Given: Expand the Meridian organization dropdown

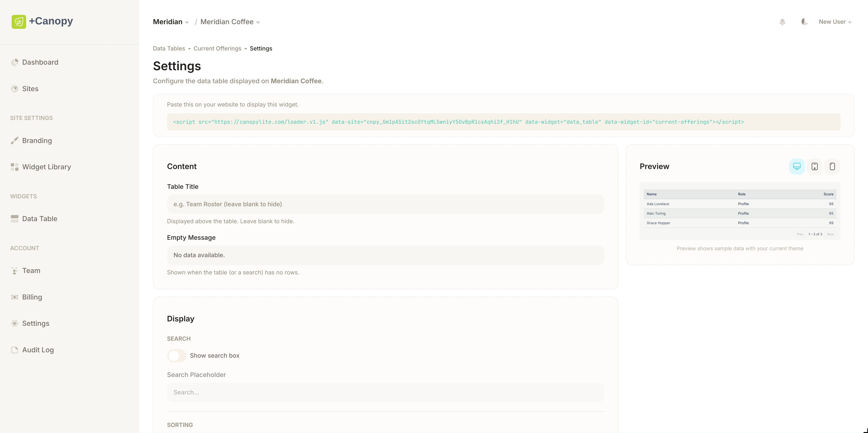Looking at the screenshot, I should (x=170, y=22).
